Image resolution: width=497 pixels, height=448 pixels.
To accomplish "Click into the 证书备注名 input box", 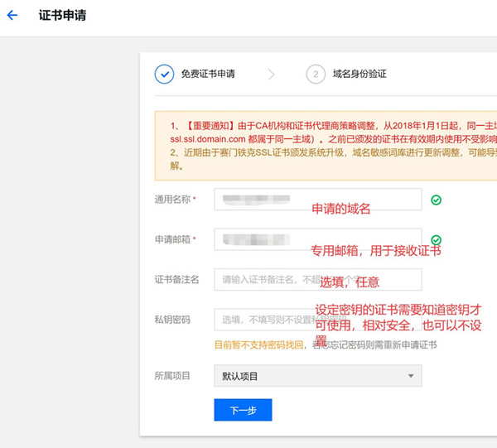I will 317,280.
